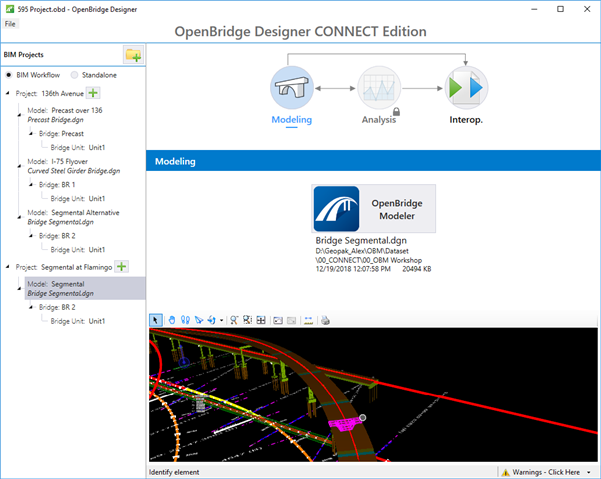Viewport: 601px width, 479px height.
Task: Maximize the OpenBridge Designer window
Action: click(560, 9)
